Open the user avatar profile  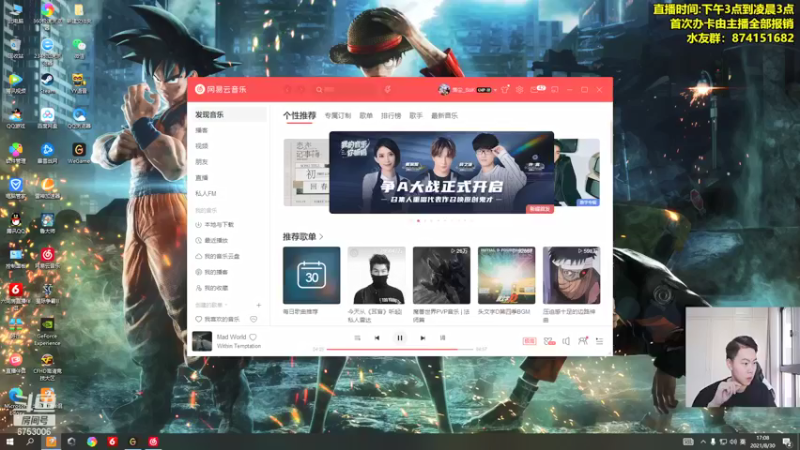pos(444,89)
